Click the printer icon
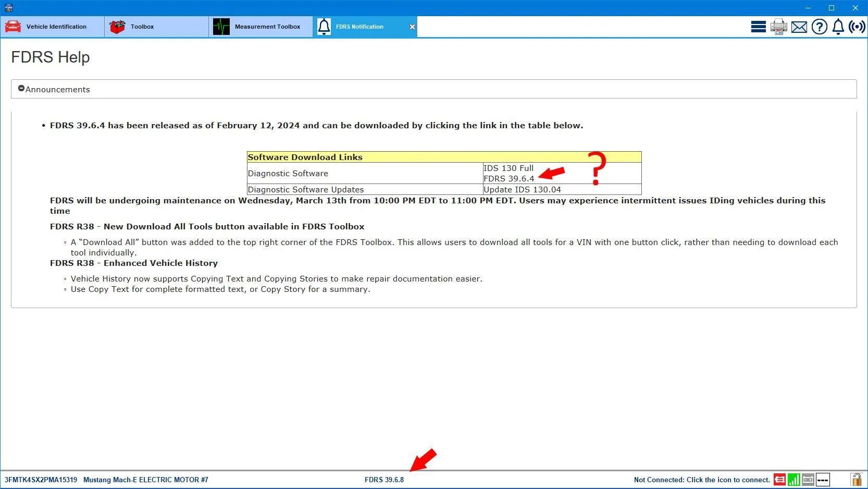Viewport: 868px width, 489px height. [779, 27]
